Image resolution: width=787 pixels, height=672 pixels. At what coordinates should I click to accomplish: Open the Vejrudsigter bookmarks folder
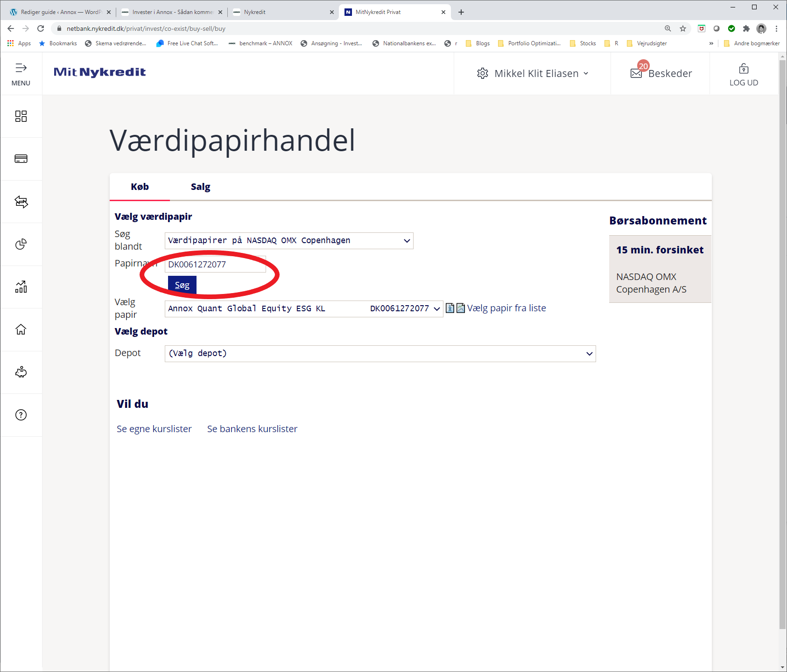[x=646, y=43]
